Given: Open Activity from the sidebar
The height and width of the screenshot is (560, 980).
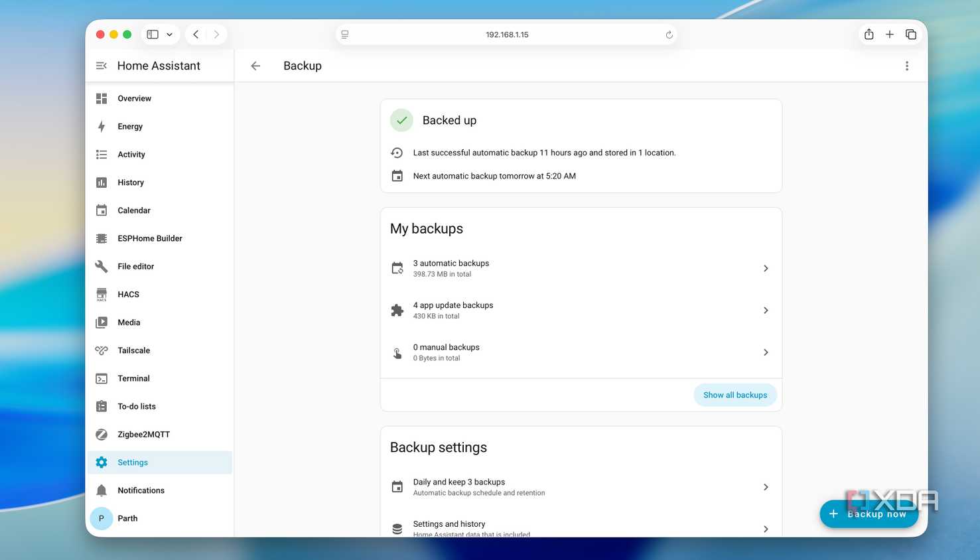Looking at the screenshot, I should pyautogui.click(x=160, y=155).
